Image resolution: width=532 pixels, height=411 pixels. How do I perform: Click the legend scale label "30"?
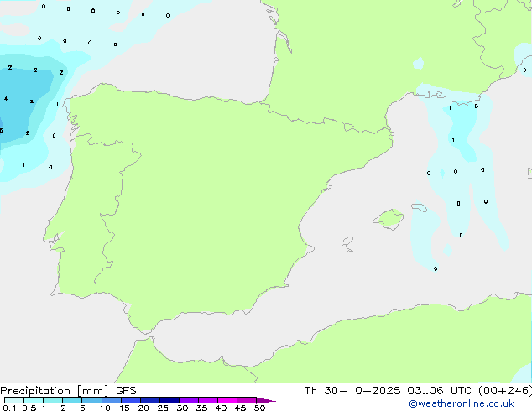(x=182, y=408)
